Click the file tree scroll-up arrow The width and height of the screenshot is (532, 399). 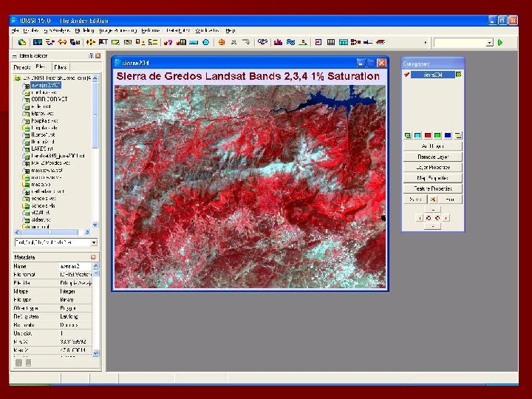coord(95,78)
